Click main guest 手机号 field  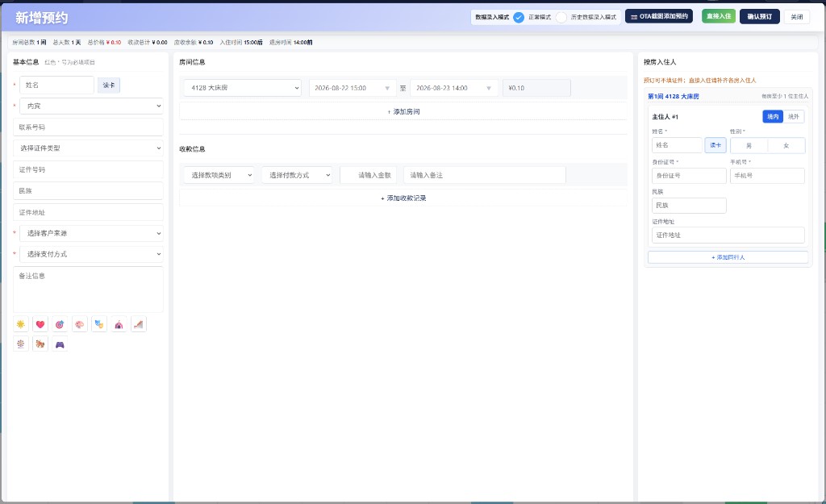point(768,176)
